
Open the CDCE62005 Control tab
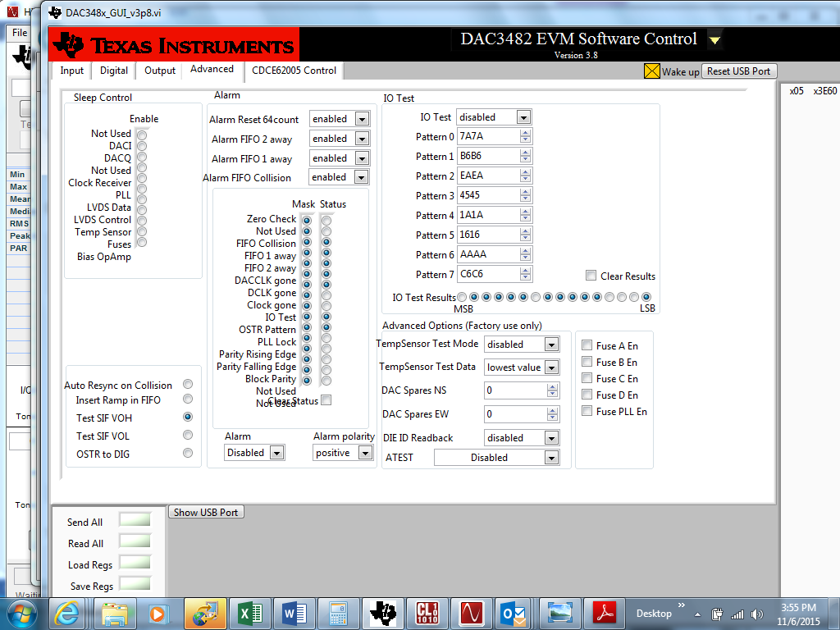294,71
